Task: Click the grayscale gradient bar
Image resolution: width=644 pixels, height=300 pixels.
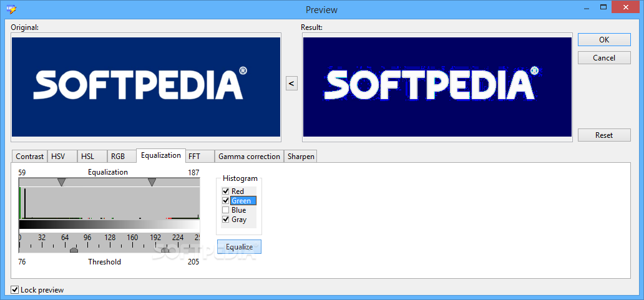Action: (x=109, y=225)
